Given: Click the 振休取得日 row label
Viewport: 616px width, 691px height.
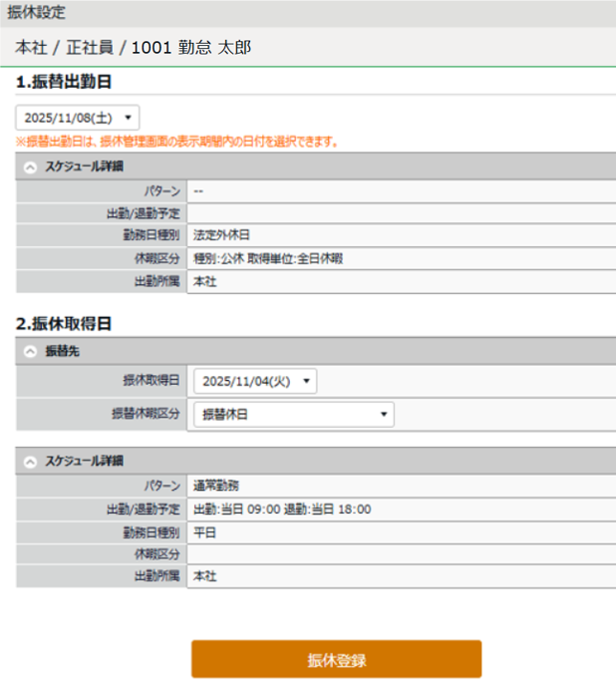Looking at the screenshot, I should coord(151,381).
